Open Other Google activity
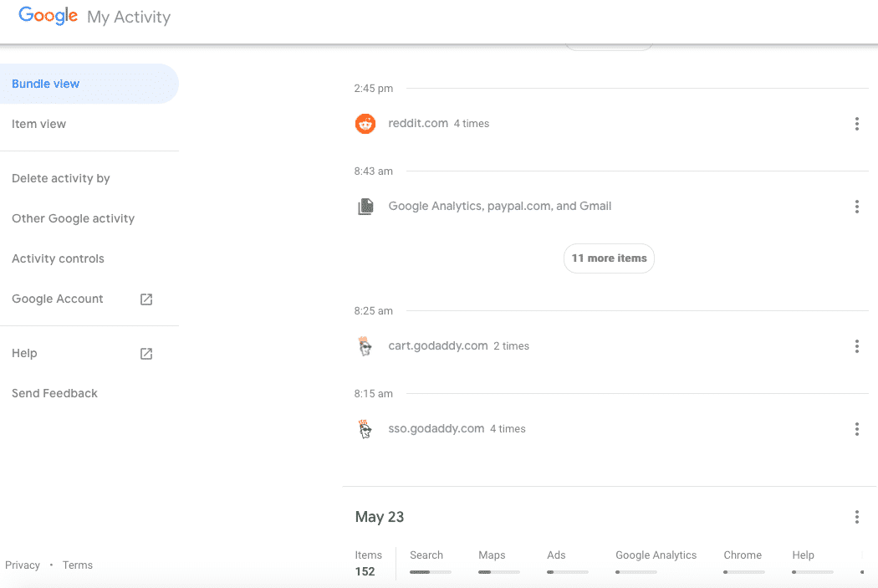The image size is (878, 588). tap(74, 218)
